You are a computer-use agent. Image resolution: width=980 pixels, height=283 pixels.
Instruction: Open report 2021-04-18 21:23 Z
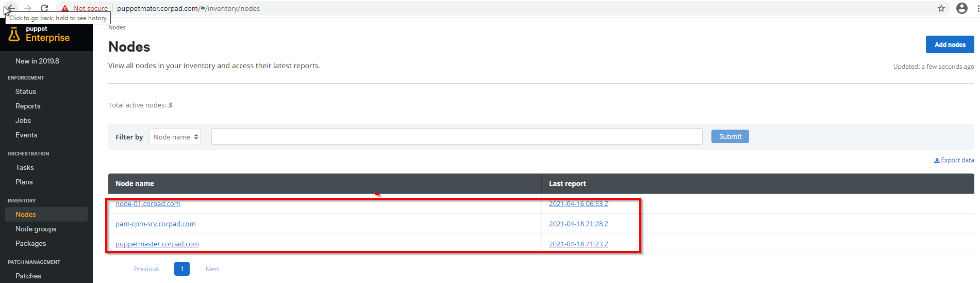pos(578,244)
